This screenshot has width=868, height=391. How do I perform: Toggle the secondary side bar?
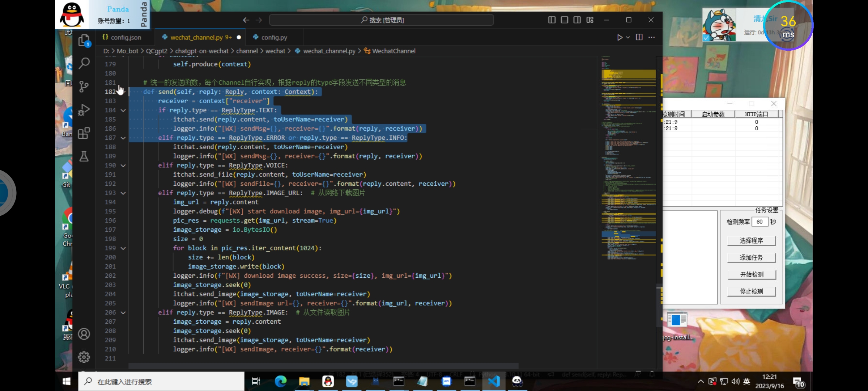click(577, 20)
